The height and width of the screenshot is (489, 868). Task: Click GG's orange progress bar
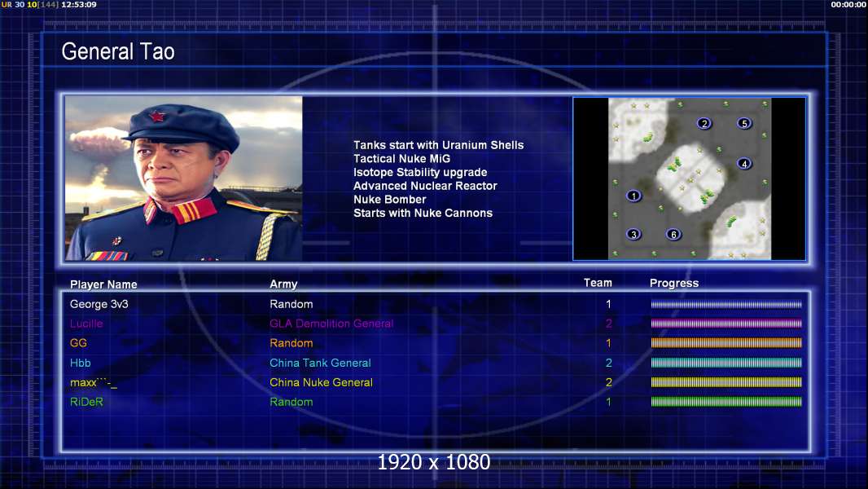click(726, 343)
